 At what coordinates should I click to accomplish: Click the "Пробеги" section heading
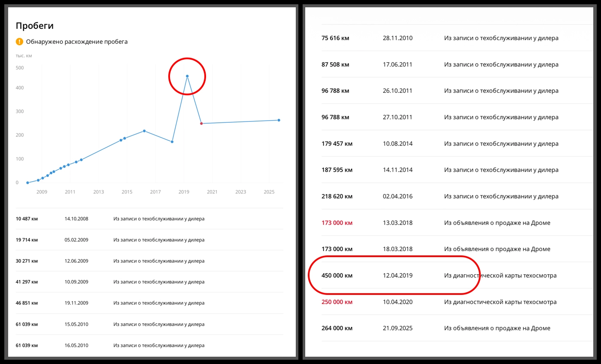click(34, 26)
